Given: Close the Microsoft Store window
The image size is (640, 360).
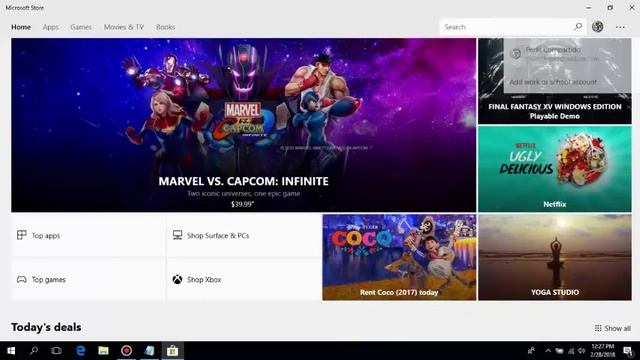Looking at the screenshot, I should (x=631, y=7).
